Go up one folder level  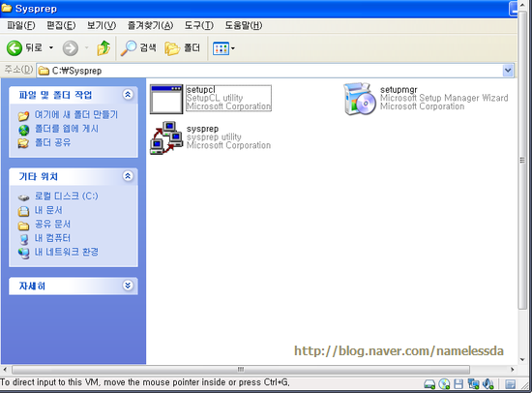[103, 47]
